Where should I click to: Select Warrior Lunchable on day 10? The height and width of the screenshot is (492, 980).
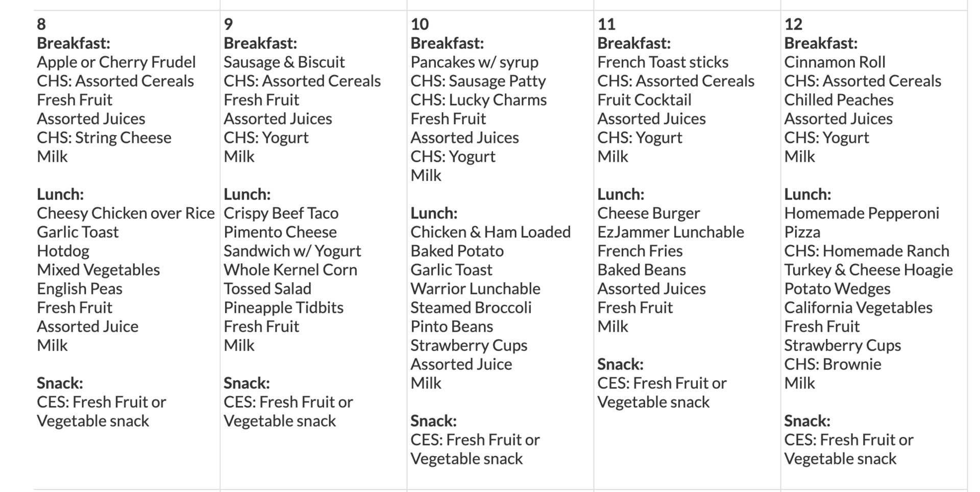pos(475,289)
